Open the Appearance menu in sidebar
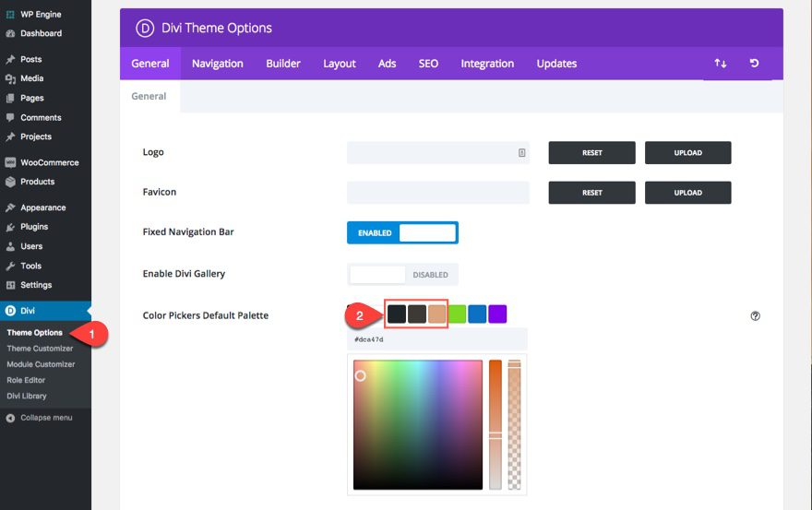Screen dimensions: 812x510 (x=42, y=208)
